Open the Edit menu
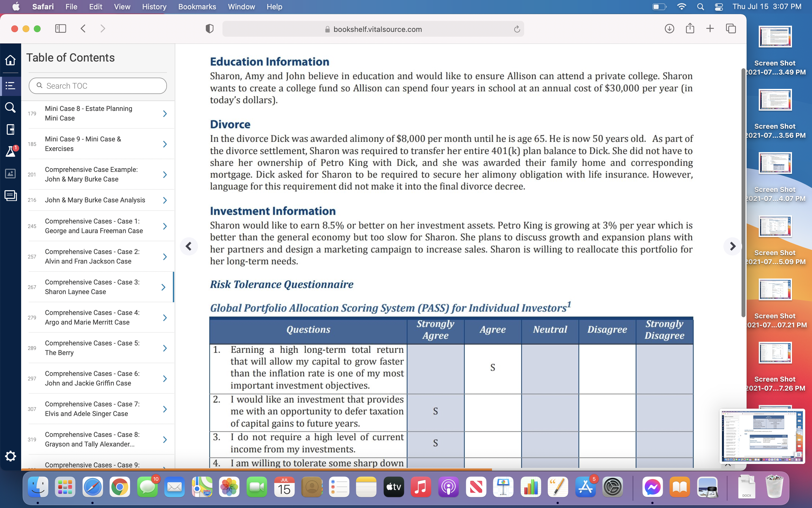This screenshot has height=508, width=812. [96, 7]
